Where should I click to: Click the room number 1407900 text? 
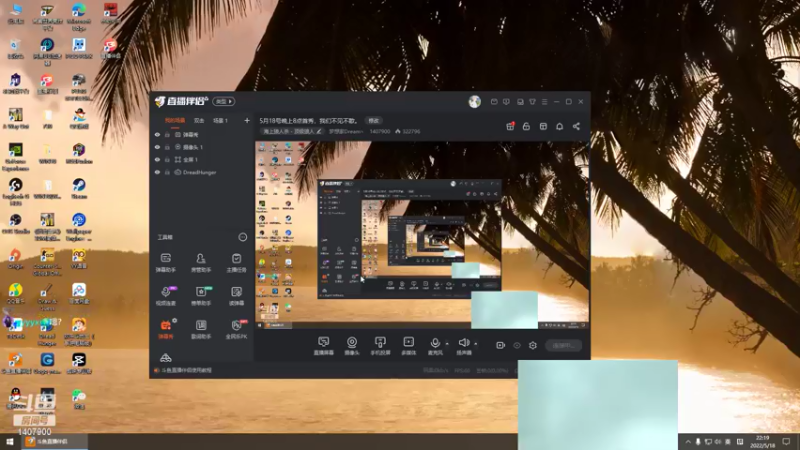(x=380, y=132)
